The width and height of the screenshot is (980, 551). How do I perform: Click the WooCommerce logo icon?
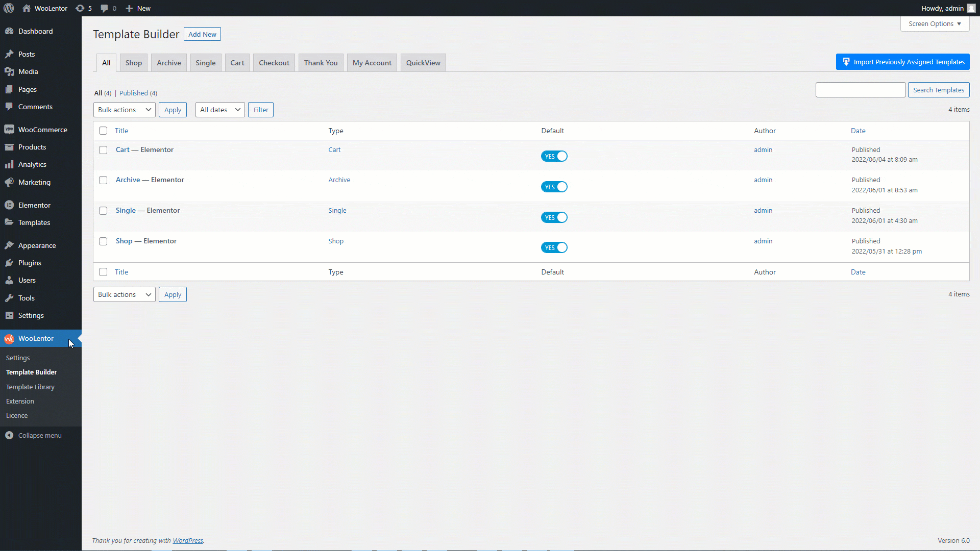(9, 130)
